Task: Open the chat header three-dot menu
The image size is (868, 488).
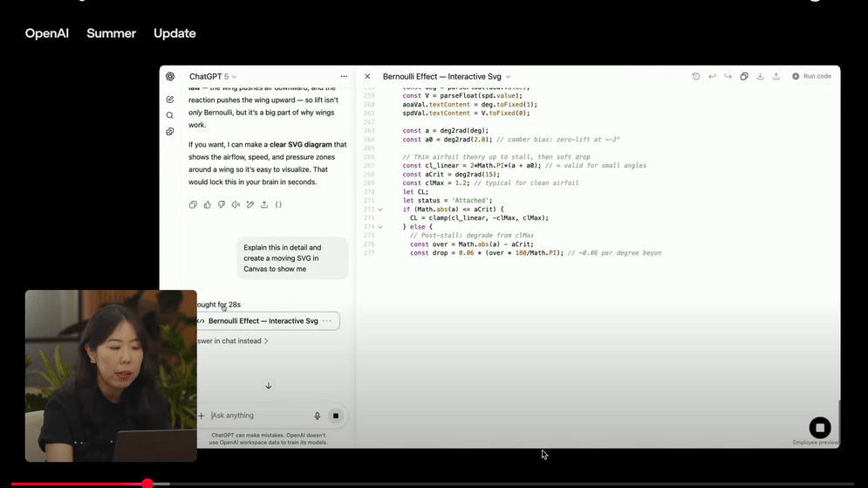Action: pyautogui.click(x=344, y=77)
